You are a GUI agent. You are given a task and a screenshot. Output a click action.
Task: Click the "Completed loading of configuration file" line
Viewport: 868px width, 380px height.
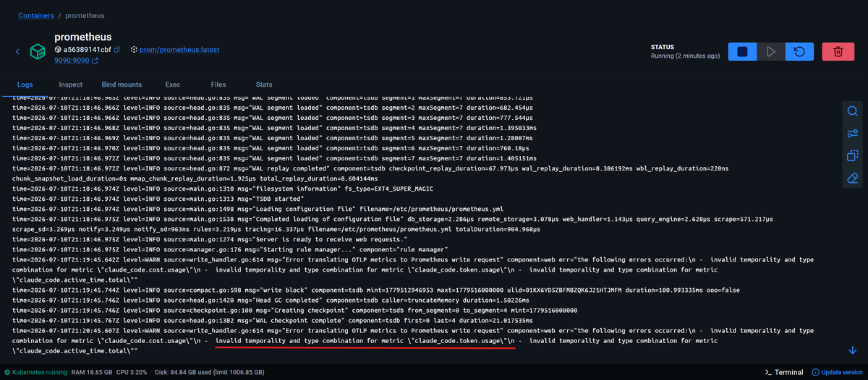393,223
